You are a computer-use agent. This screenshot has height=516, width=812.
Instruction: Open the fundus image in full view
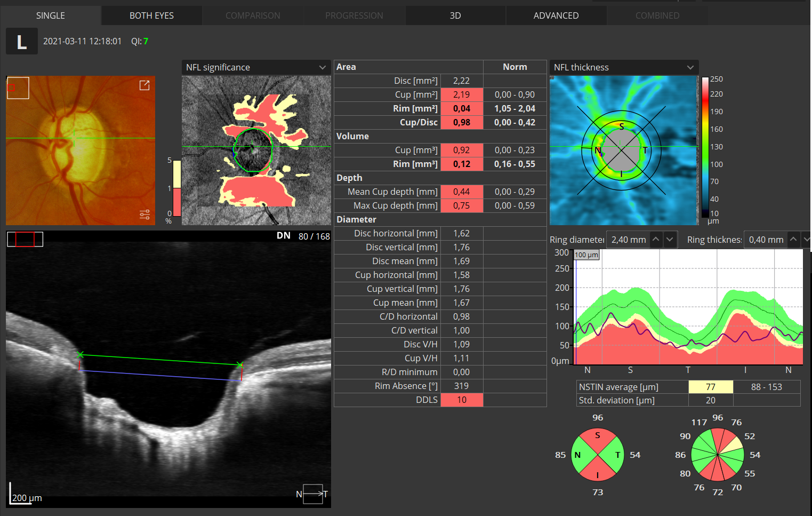pos(144,85)
